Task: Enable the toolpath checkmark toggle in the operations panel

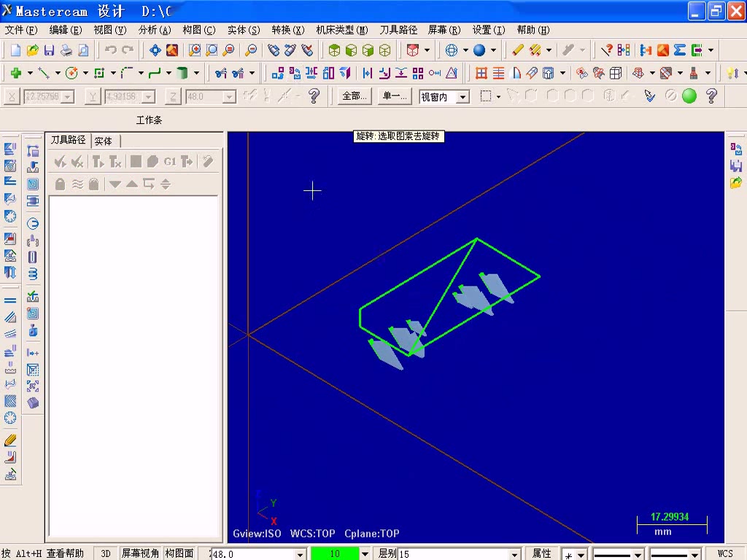Action: (59, 161)
